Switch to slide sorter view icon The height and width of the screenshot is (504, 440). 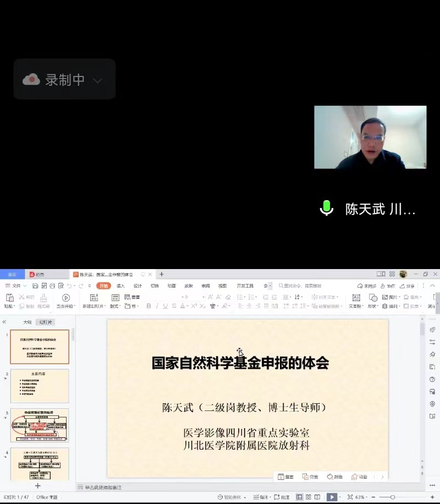tap(308, 497)
